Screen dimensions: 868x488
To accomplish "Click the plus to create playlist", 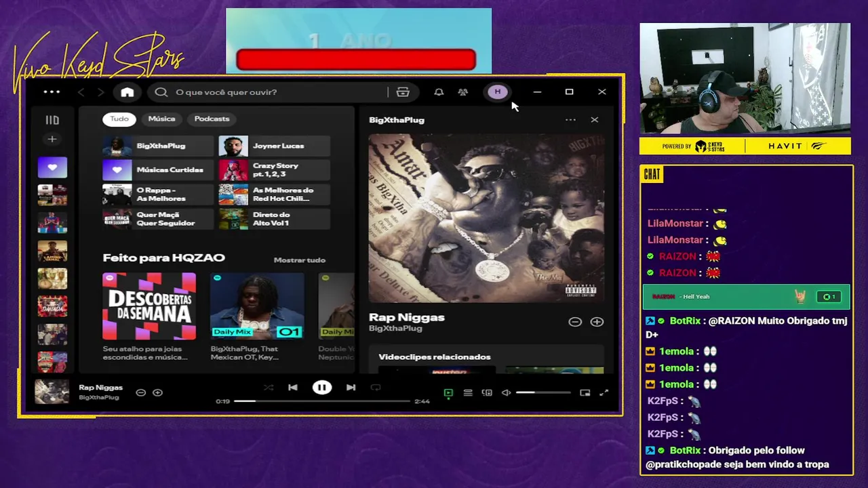I will click(x=52, y=139).
